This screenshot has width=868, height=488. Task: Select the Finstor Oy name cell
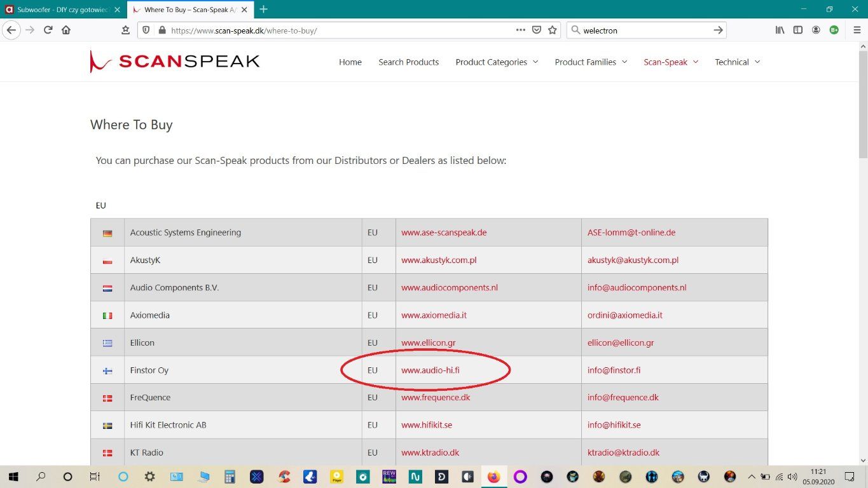(x=243, y=370)
